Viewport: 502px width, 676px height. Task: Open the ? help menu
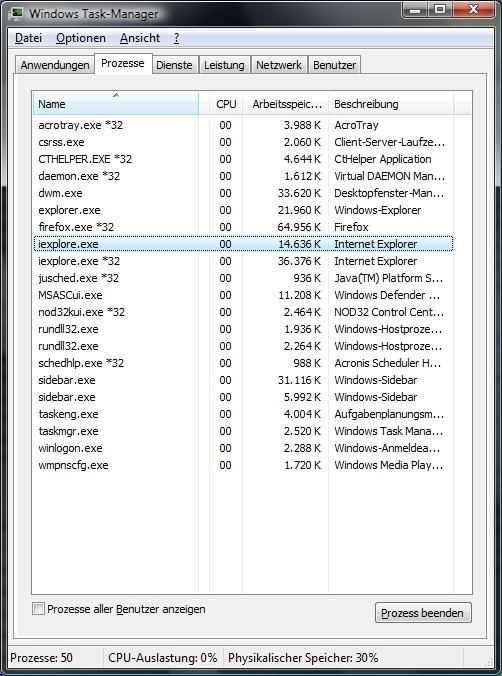176,38
